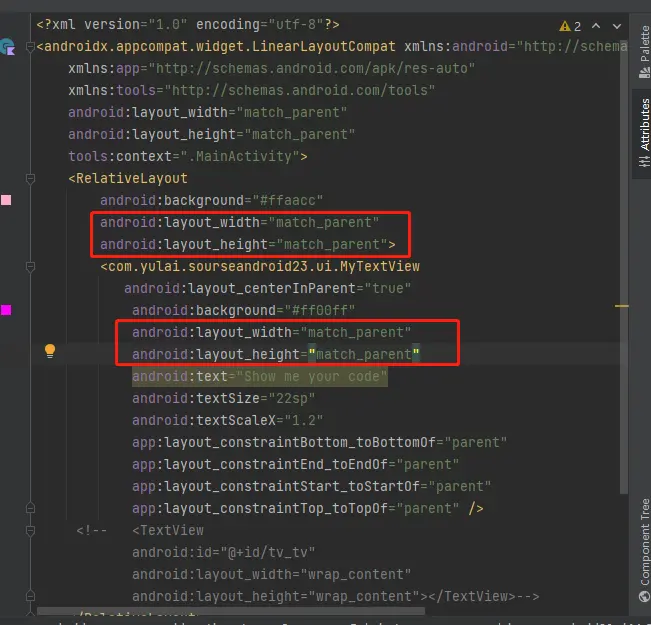The width and height of the screenshot is (651, 625).
Task: Click xmlns:tools namespace declaration line
Action: coord(252,91)
